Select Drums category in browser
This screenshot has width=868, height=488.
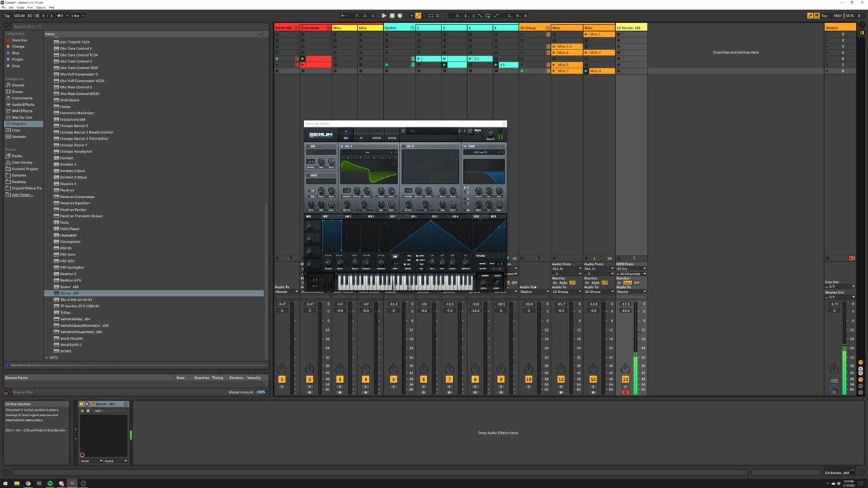pos(18,91)
